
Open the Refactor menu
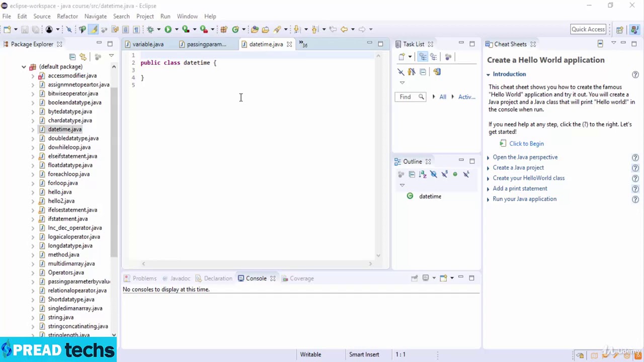point(67,16)
